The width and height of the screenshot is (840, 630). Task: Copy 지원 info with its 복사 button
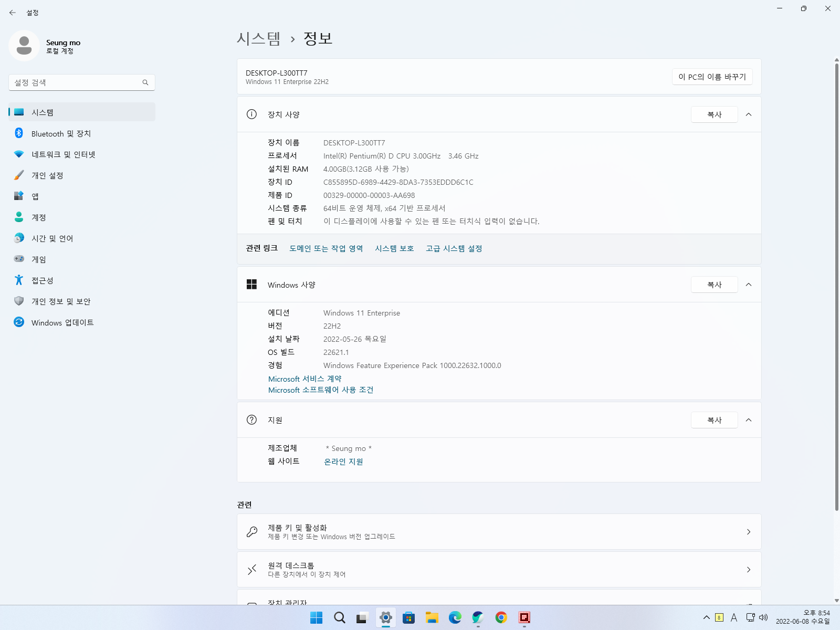click(x=715, y=420)
